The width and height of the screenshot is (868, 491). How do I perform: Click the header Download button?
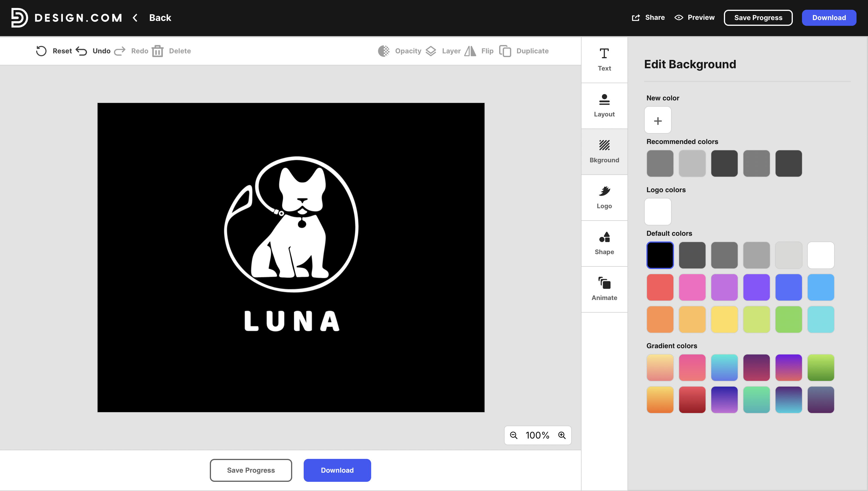pos(829,17)
